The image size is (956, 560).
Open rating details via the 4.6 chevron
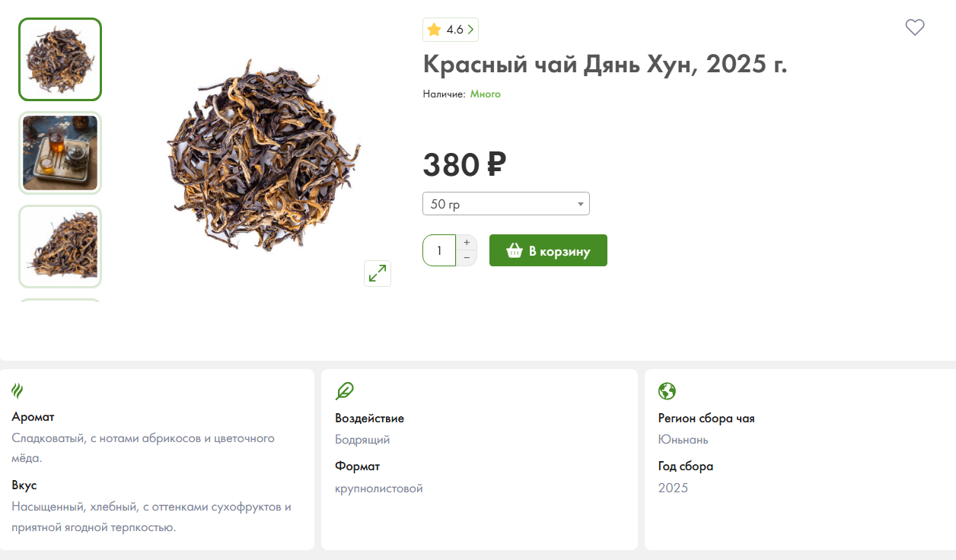coord(471,30)
